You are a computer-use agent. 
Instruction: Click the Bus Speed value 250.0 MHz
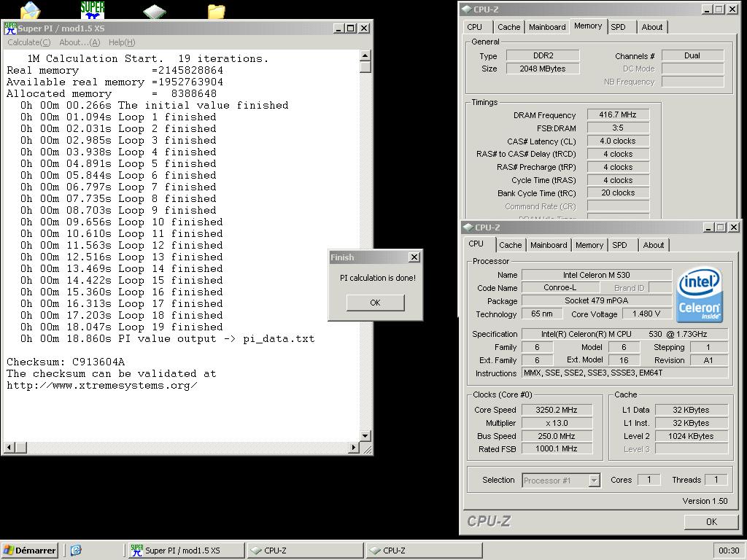557,436
